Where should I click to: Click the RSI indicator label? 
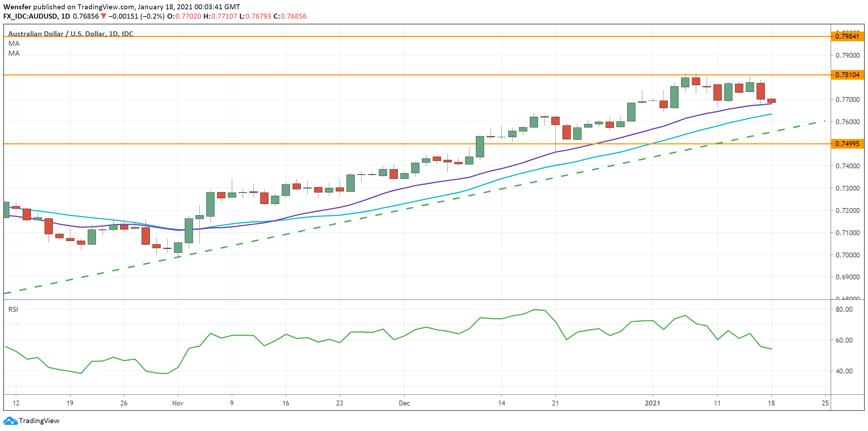[x=13, y=309]
